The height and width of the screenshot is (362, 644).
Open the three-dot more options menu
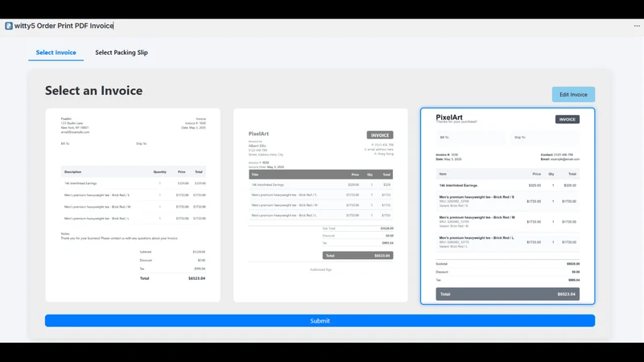point(637,26)
